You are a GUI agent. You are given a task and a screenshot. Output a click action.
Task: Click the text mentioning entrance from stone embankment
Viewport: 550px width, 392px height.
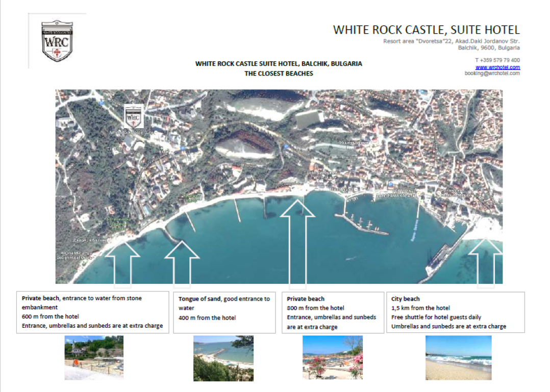(82, 303)
